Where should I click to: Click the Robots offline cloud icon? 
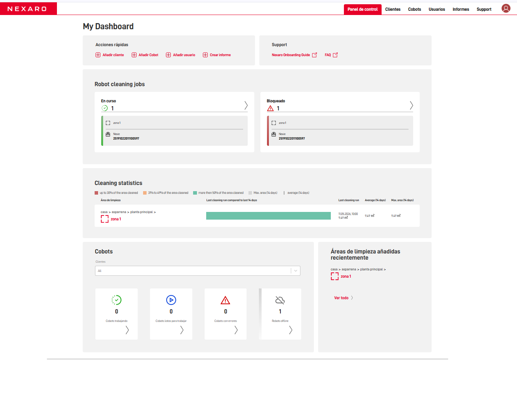coord(280,300)
